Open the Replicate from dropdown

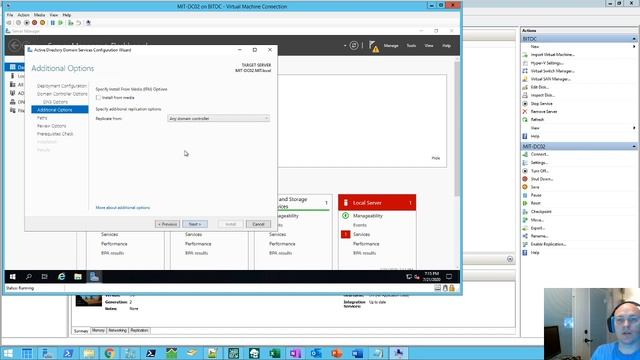[x=218, y=118]
